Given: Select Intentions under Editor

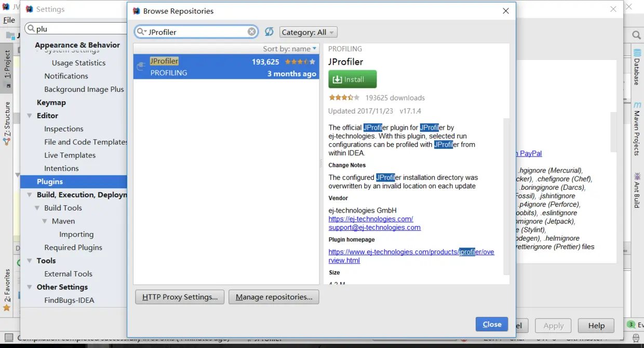Looking at the screenshot, I should (61, 169).
